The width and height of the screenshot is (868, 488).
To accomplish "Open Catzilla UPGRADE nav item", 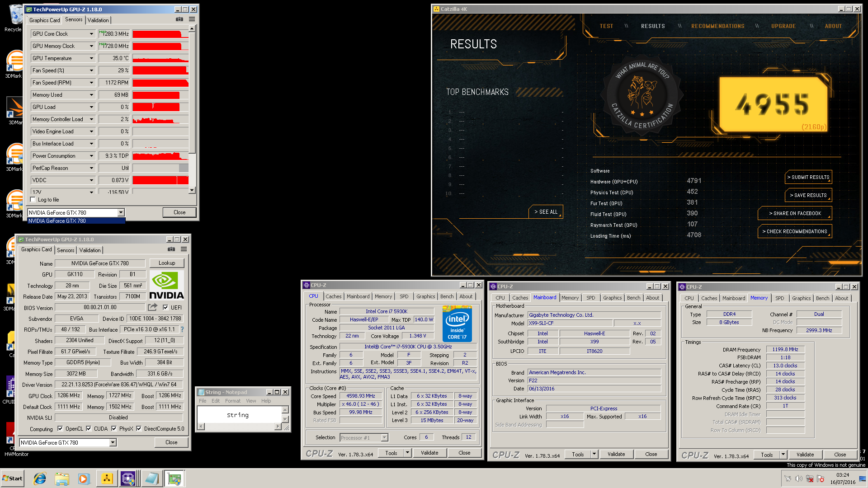I will click(x=783, y=26).
